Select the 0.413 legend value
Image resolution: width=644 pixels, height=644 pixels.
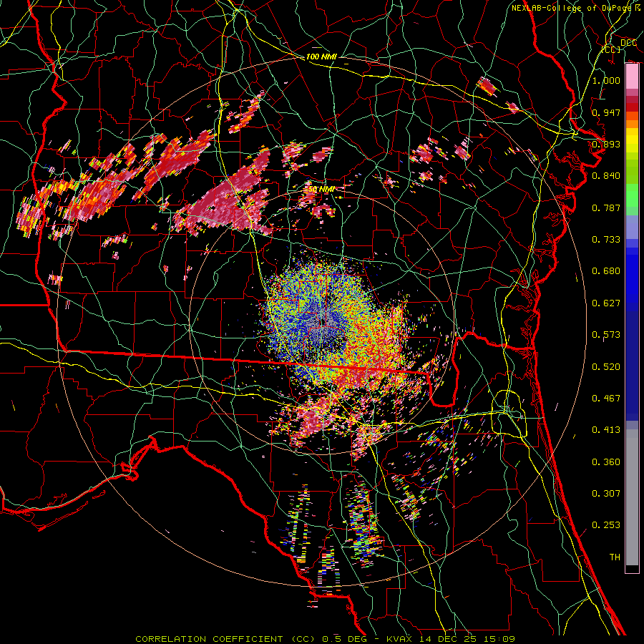click(606, 430)
